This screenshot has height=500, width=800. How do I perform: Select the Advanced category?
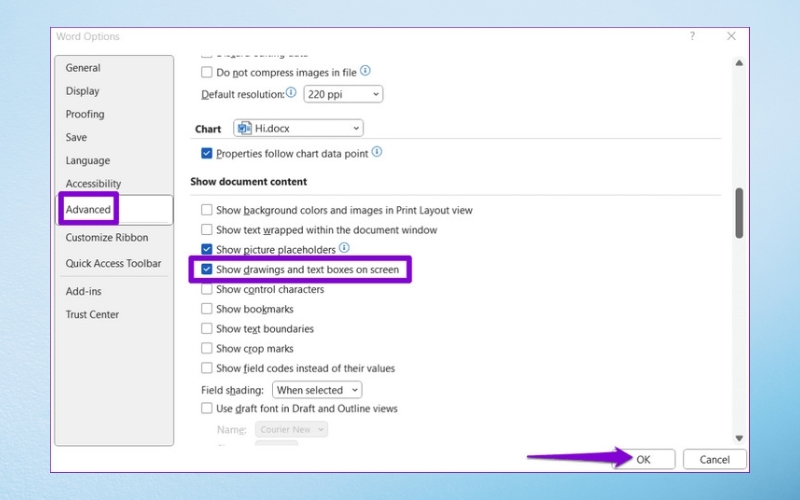click(88, 209)
